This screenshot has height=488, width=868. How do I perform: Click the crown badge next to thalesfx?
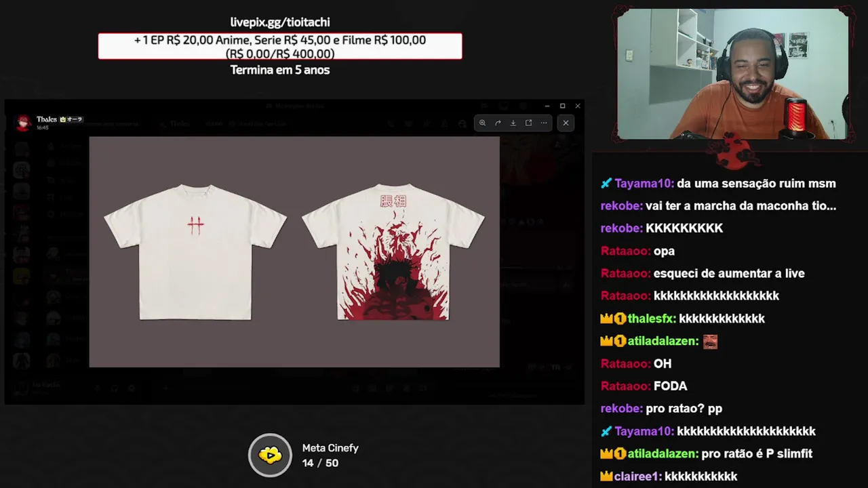click(606, 318)
